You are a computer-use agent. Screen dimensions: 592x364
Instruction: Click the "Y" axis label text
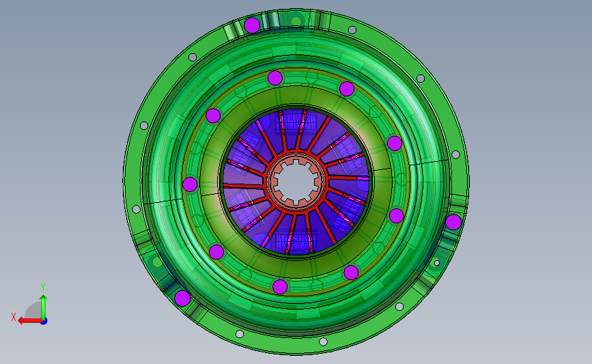pos(43,288)
